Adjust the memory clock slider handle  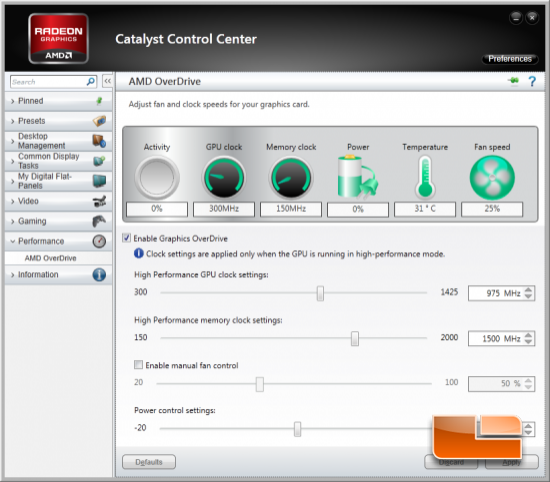355,339
